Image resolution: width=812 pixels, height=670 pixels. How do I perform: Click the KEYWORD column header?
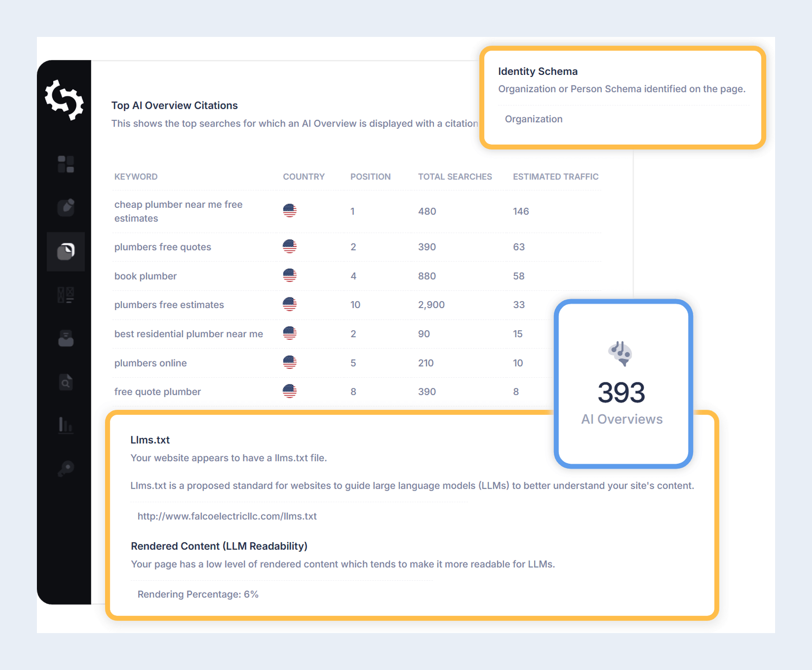[136, 177]
